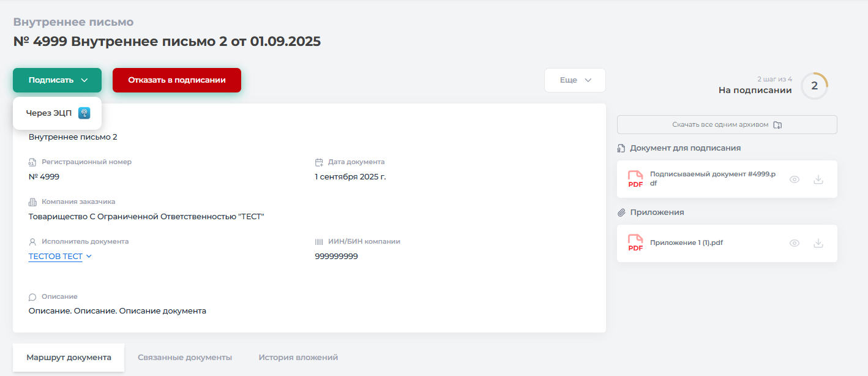Click the step 2 progress circle indicator
Viewport: 868px width, 376px height.
pyautogui.click(x=814, y=86)
